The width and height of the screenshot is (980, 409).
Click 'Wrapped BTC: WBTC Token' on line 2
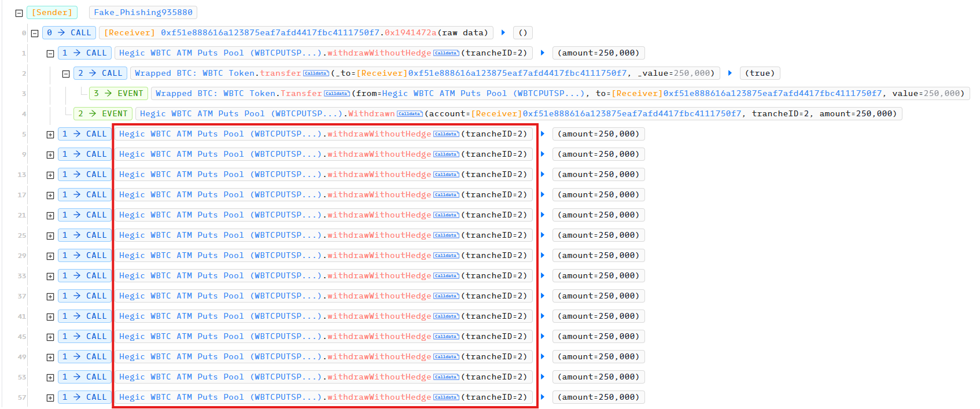[195, 73]
